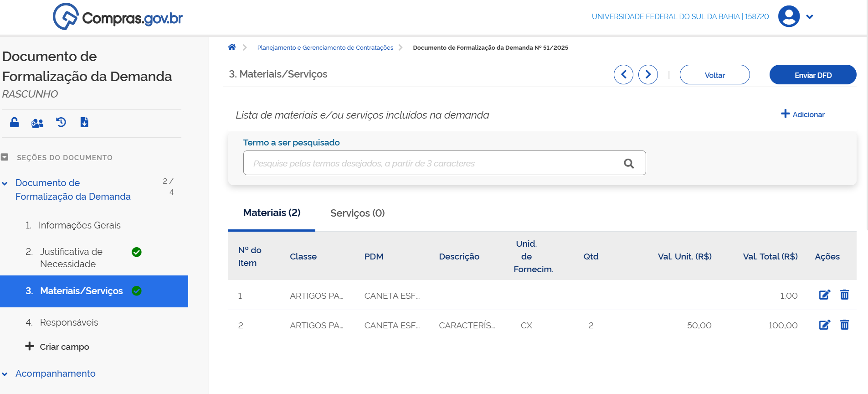Expand the Acompanhamento section
The height and width of the screenshot is (394, 868).
click(5, 374)
